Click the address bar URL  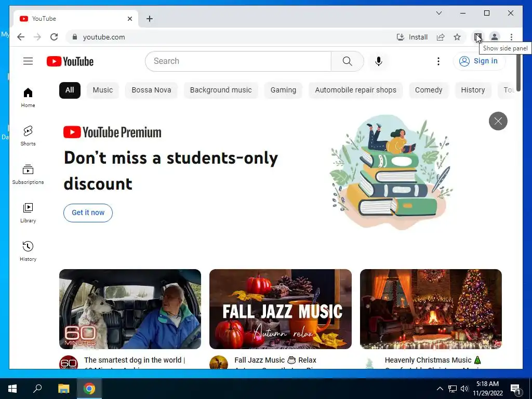coord(104,37)
